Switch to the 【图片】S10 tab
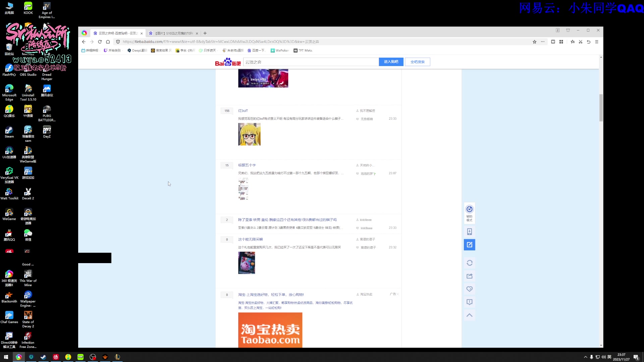Screen dimensions: 644x362 click(x=174, y=33)
